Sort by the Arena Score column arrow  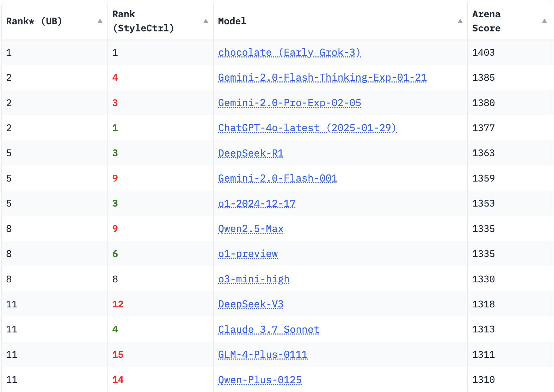(544, 21)
